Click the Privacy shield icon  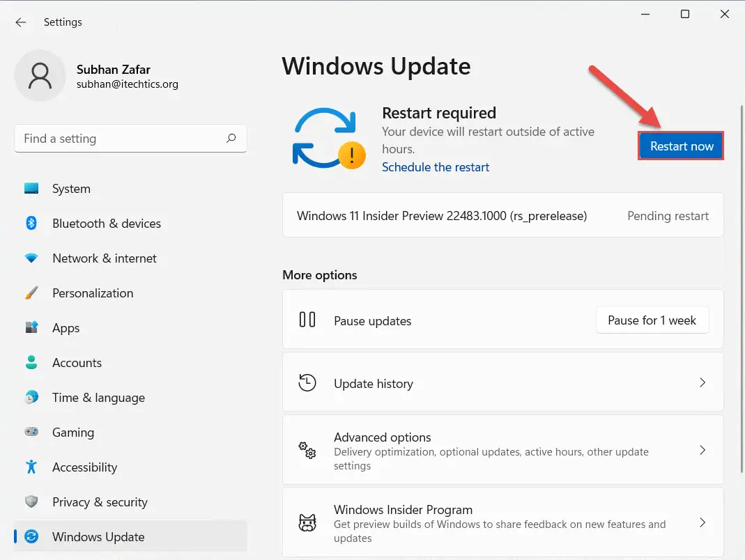pos(31,501)
